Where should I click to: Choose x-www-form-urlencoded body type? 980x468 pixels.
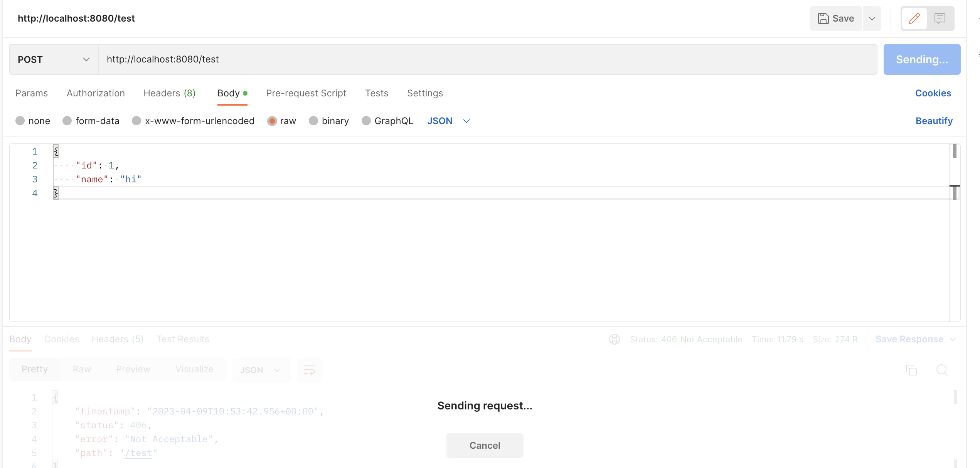[x=136, y=121]
